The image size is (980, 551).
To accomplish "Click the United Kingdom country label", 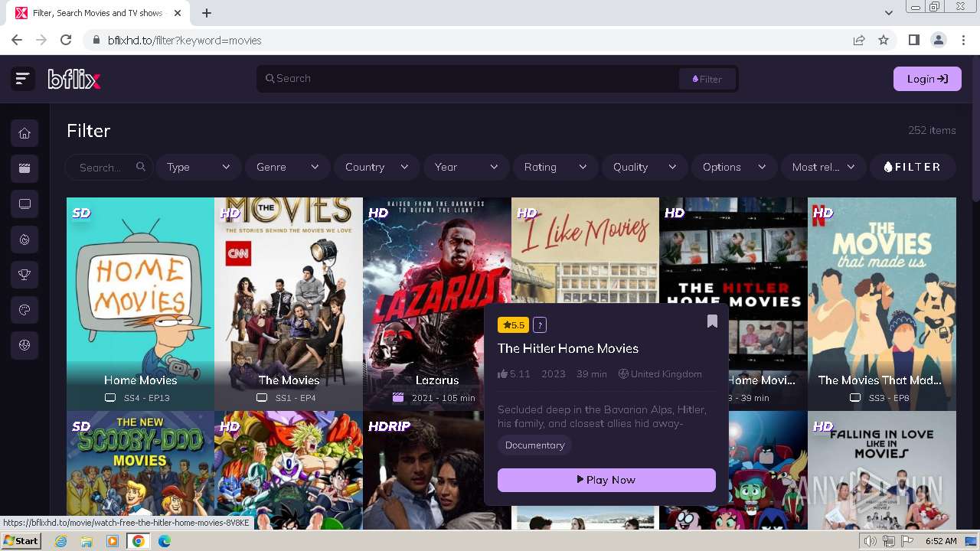I will coord(666,374).
